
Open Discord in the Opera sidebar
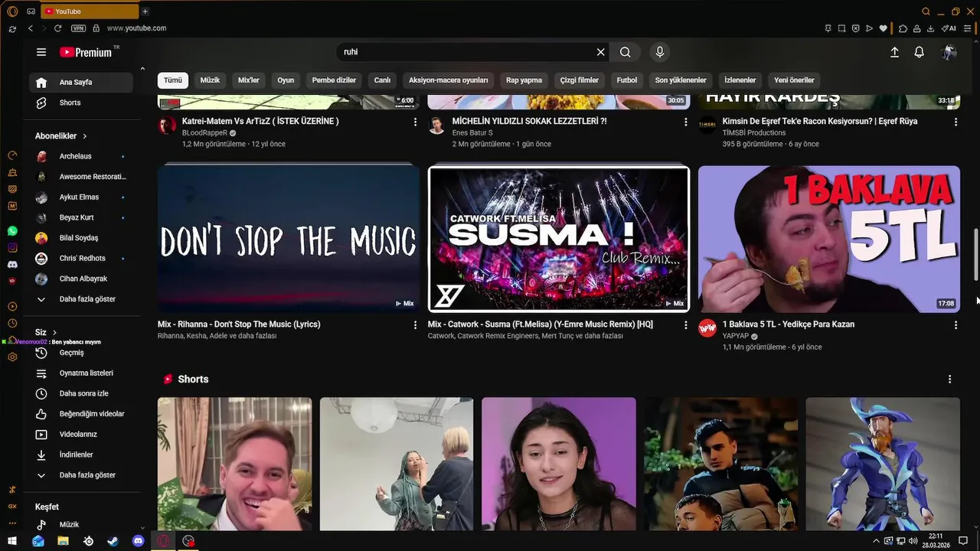[x=12, y=264]
